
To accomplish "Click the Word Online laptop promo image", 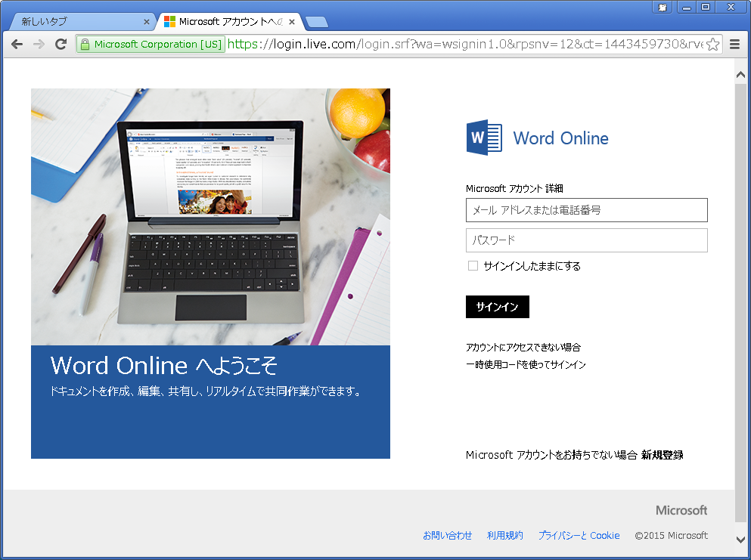I will click(x=210, y=217).
